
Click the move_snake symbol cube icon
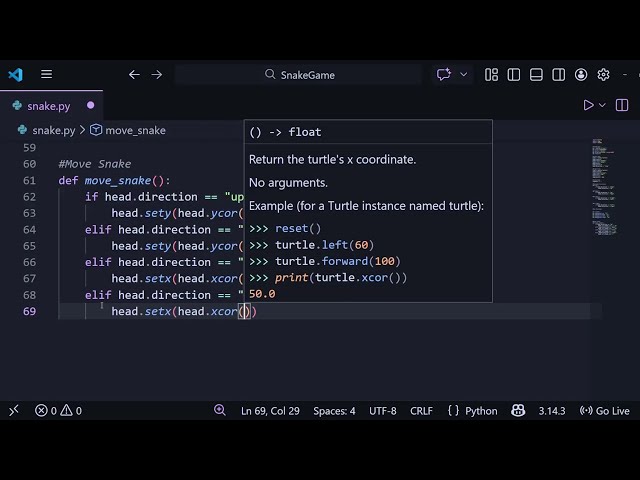click(96, 130)
